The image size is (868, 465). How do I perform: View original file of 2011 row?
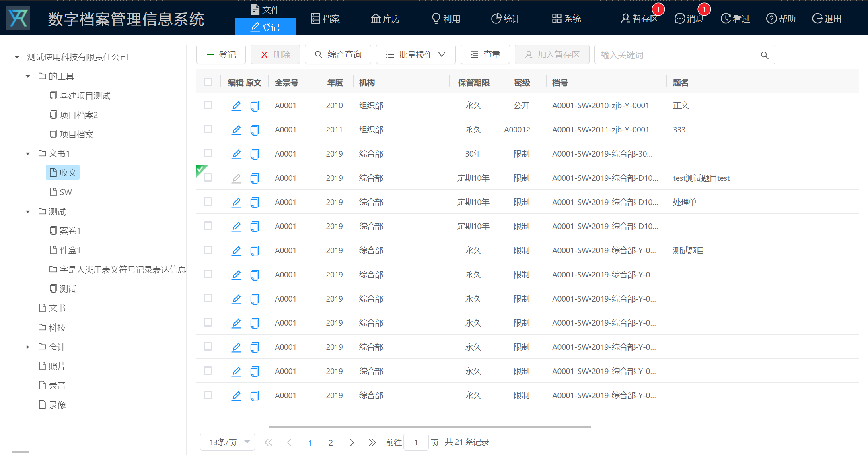pyautogui.click(x=255, y=130)
